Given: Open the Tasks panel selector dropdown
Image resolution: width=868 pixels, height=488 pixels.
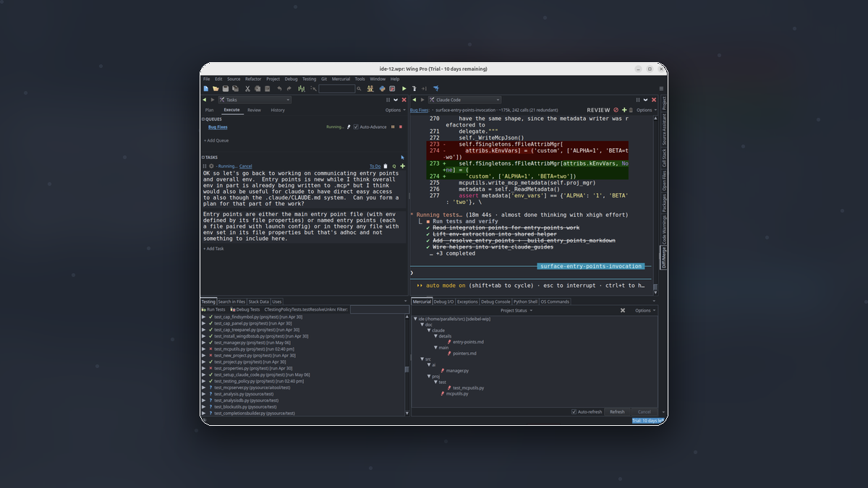Looking at the screenshot, I should pyautogui.click(x=255, y=100).
